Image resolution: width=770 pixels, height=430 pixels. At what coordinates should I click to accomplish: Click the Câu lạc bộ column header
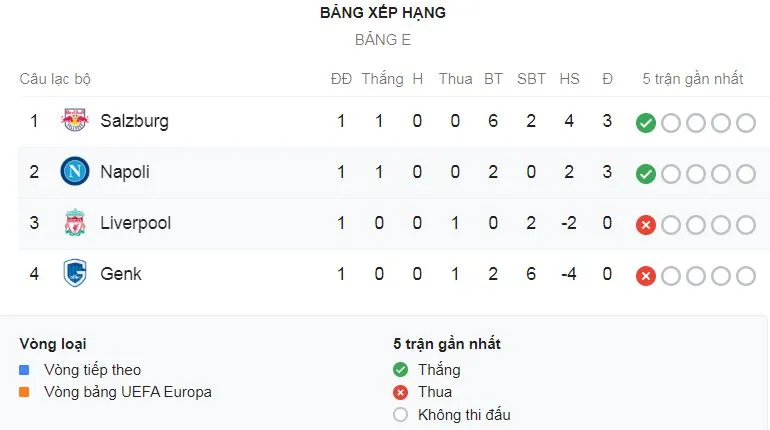coord(55,79)
